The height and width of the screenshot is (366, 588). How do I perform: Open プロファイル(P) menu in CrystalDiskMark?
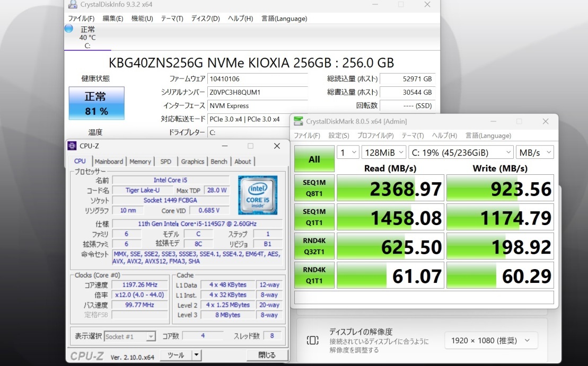tap(375, 136)
